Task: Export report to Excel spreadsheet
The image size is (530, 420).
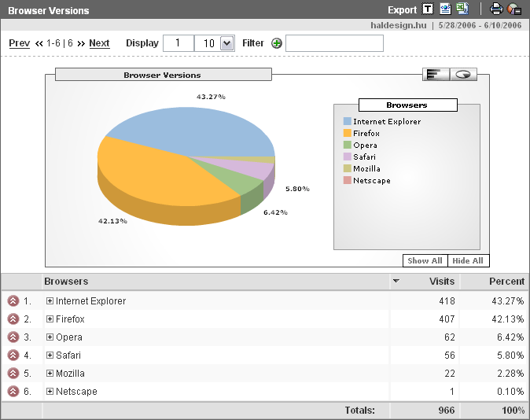Action: 462,9
